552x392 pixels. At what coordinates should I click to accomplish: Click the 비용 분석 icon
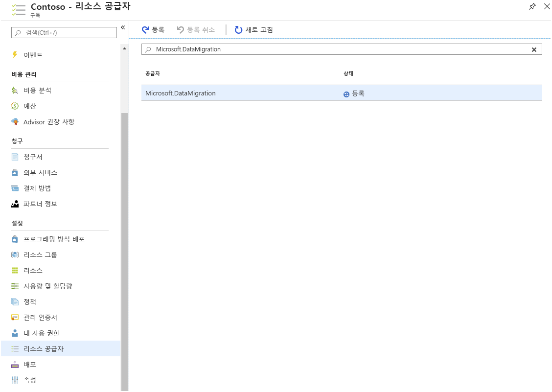15,91
